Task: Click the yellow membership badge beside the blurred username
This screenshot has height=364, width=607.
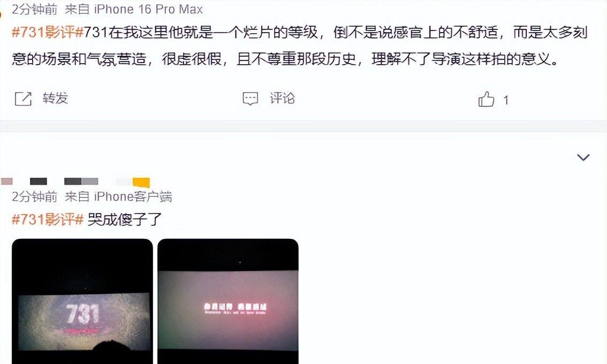Action: [141, 181]
